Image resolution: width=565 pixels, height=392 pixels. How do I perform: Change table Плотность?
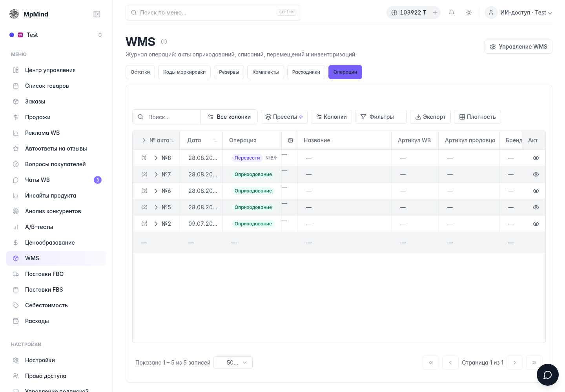click(x=478, y=117)
